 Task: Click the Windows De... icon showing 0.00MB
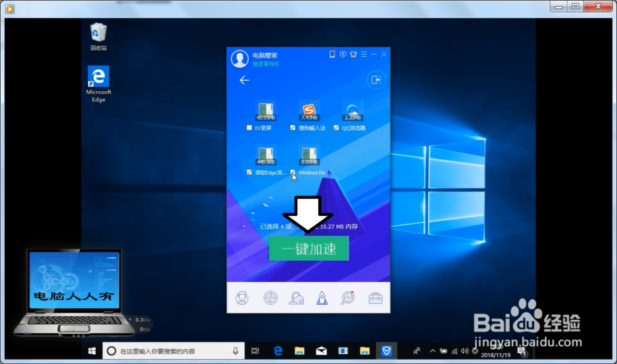[x=309, y=155]
